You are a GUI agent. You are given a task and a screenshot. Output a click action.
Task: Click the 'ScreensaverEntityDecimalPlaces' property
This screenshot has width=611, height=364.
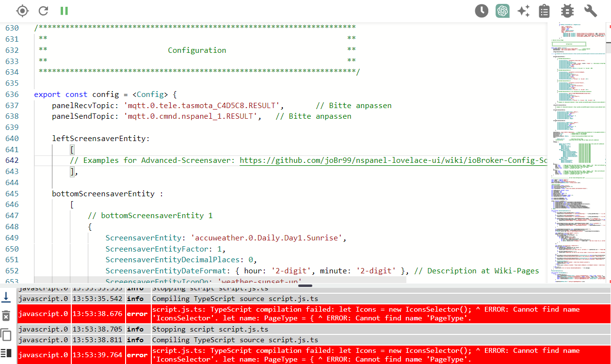click(x=173, y=260)
